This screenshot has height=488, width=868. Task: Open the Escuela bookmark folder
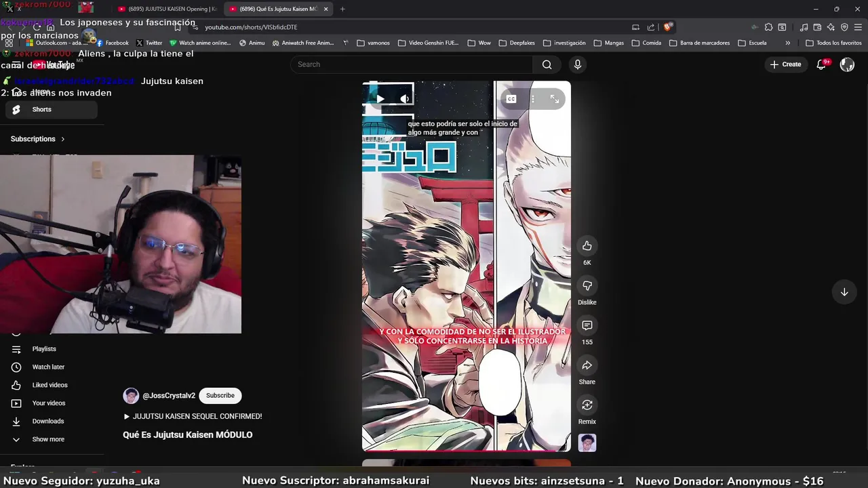pyautogui.click(x=753, y=43)
